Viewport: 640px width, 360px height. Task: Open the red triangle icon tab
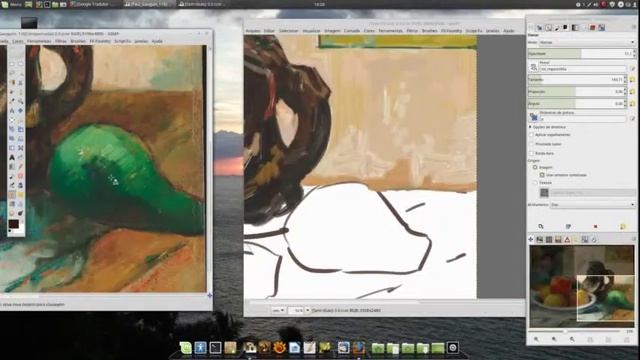tap(567, 240)
